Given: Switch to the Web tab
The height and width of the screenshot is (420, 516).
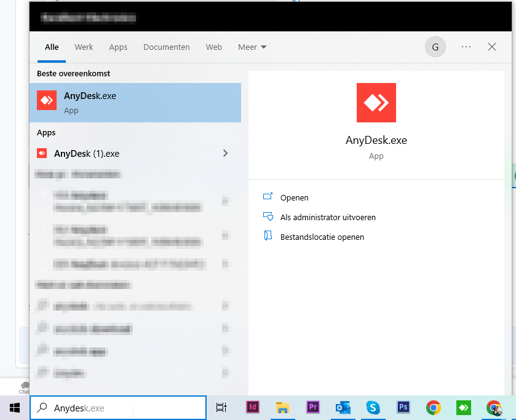Looking at the screenshot, I should click(214, 47).
